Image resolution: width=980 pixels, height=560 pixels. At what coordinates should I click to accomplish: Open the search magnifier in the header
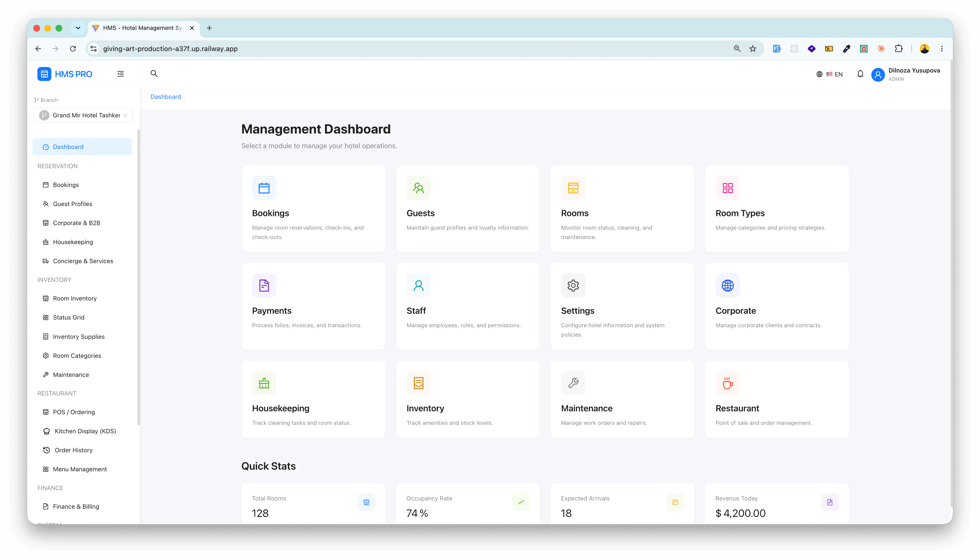pyautogui.click(x=154, y=73)
